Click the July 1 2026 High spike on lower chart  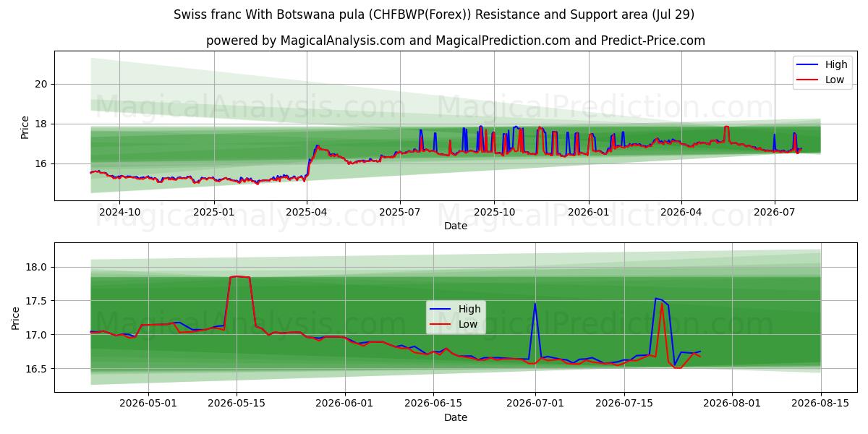point(535,304)
